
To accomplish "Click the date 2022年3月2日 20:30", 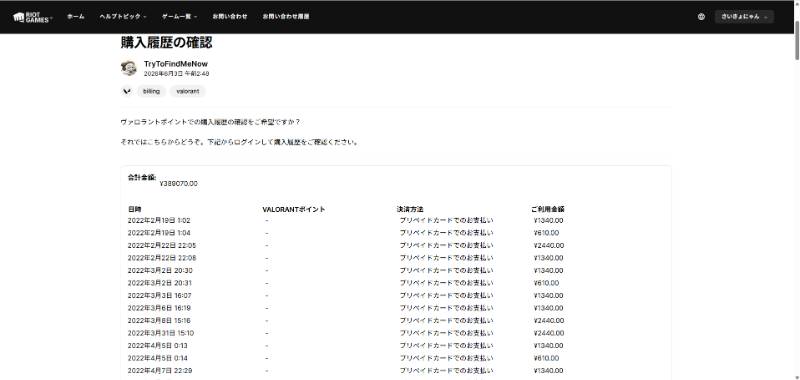I will 160,270.
